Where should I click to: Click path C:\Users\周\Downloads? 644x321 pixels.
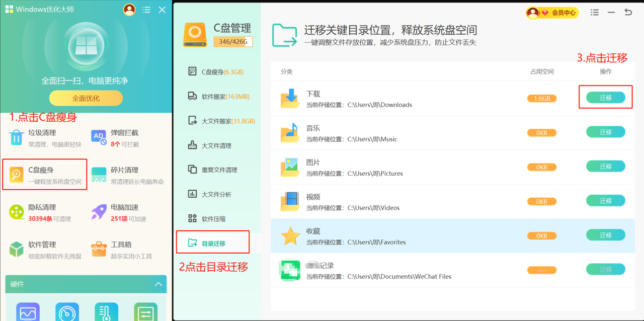click(380, 105)
